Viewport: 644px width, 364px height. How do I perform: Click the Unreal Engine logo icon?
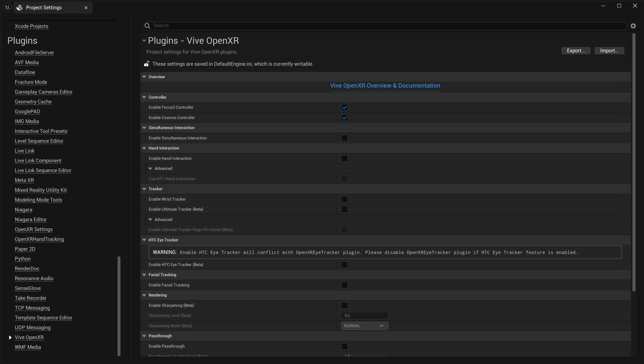tap(8, 7)
